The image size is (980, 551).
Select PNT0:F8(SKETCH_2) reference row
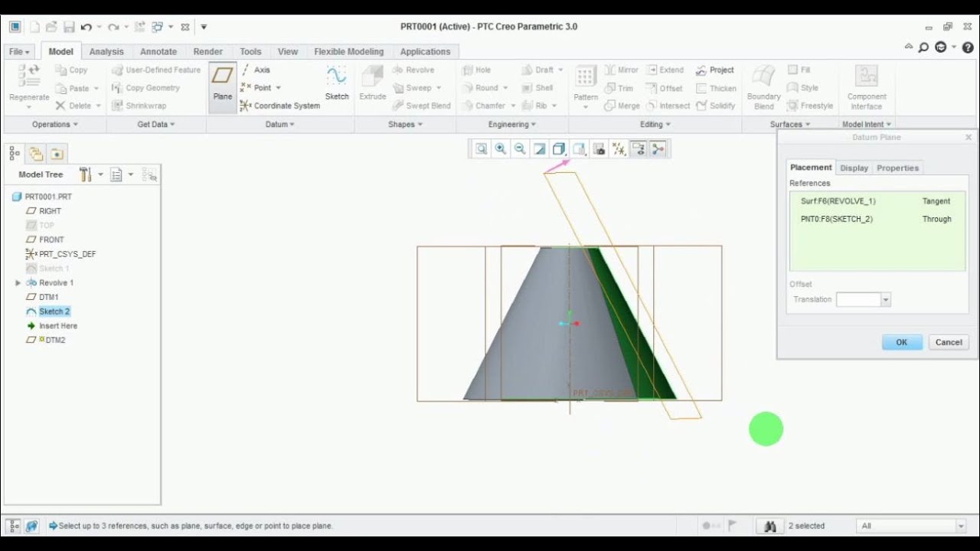877,219
